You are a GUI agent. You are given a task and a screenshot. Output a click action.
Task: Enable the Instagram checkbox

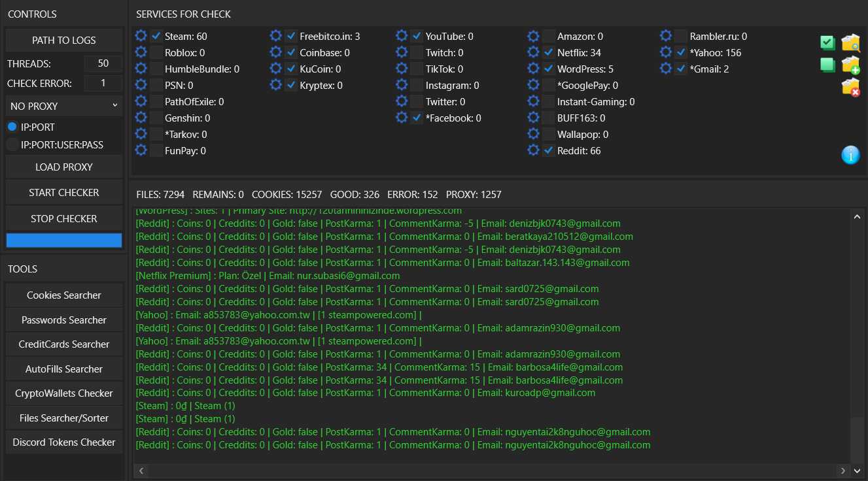click(417, 85)
